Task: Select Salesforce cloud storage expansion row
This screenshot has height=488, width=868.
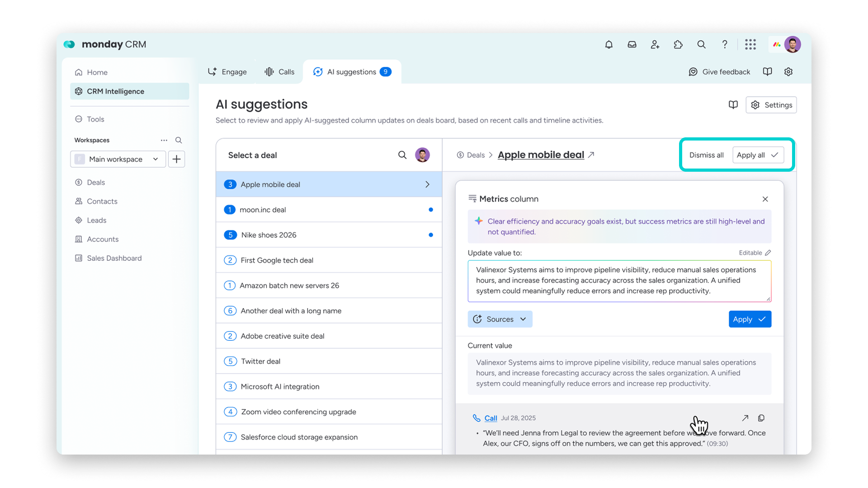Action: pos(329,437)
